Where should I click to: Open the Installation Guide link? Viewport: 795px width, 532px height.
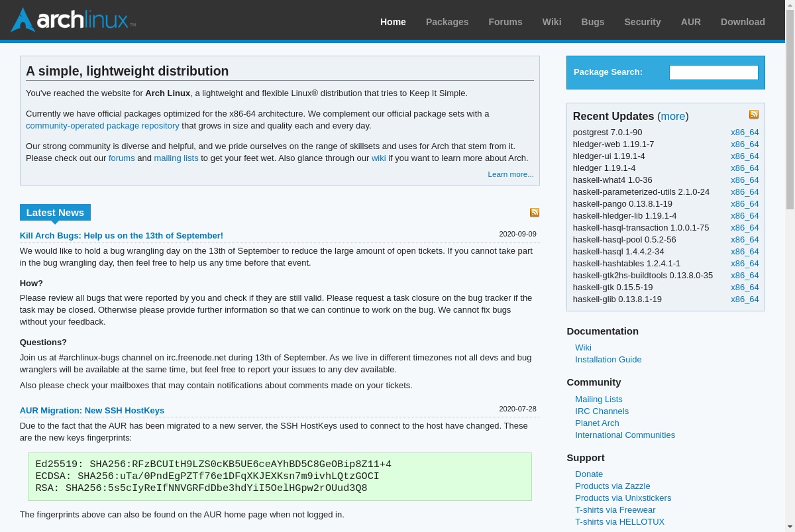coord(608,360)
